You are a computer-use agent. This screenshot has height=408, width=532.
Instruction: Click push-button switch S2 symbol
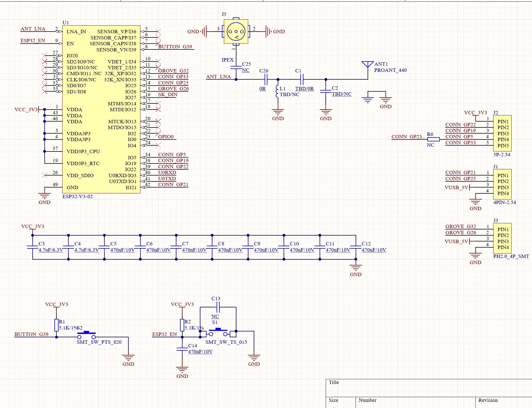[x=87, y=335]
